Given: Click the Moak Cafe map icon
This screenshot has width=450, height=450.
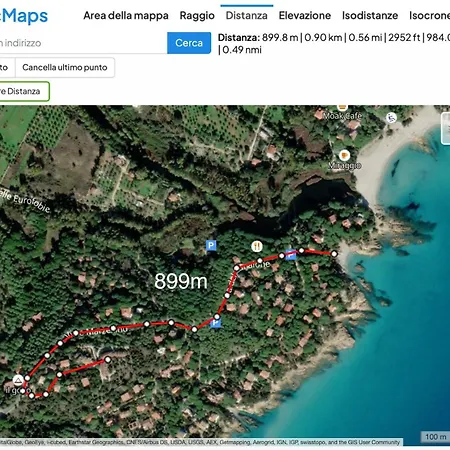Looking at the screenshot, I should (342, 107).
